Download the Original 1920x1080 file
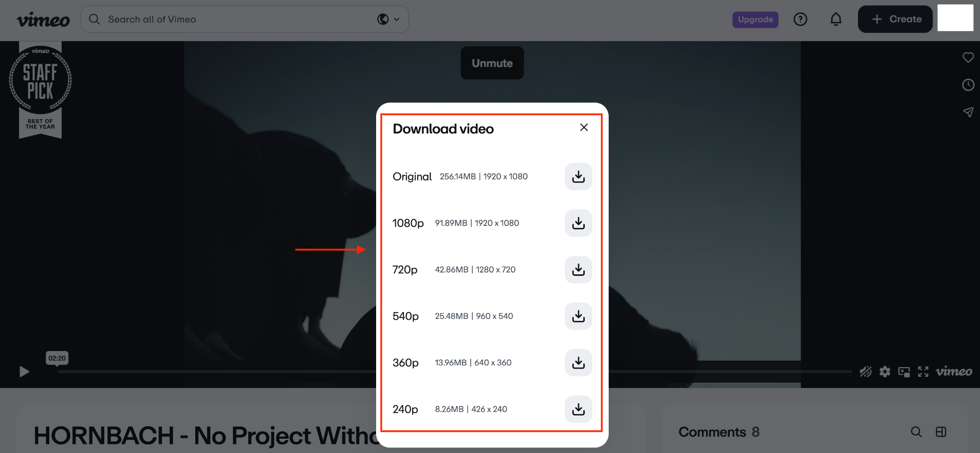The height and width of the screenshot is (453, 980). tap(578, 177)
